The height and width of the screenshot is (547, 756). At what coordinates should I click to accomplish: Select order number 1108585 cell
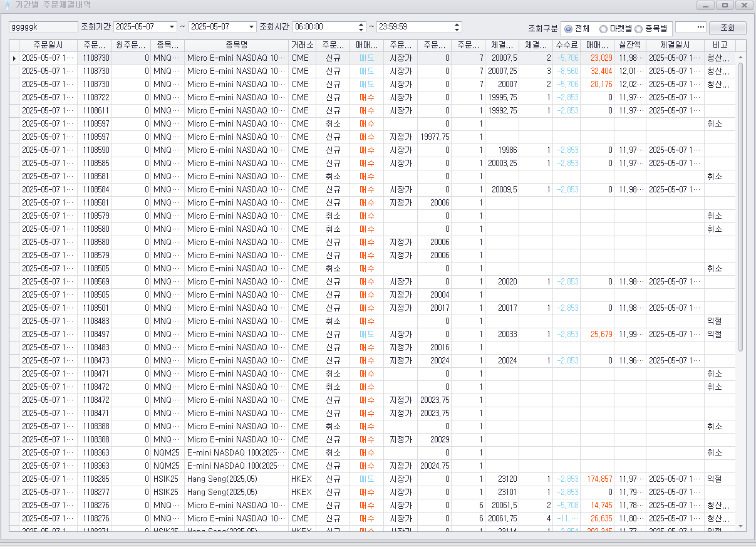(x=96, y=164)
